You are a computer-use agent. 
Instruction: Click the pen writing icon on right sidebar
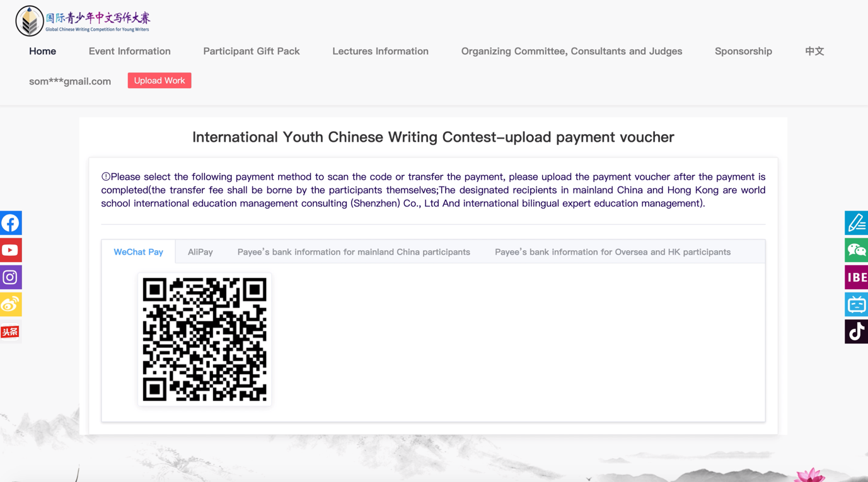(x=857, y=223)
